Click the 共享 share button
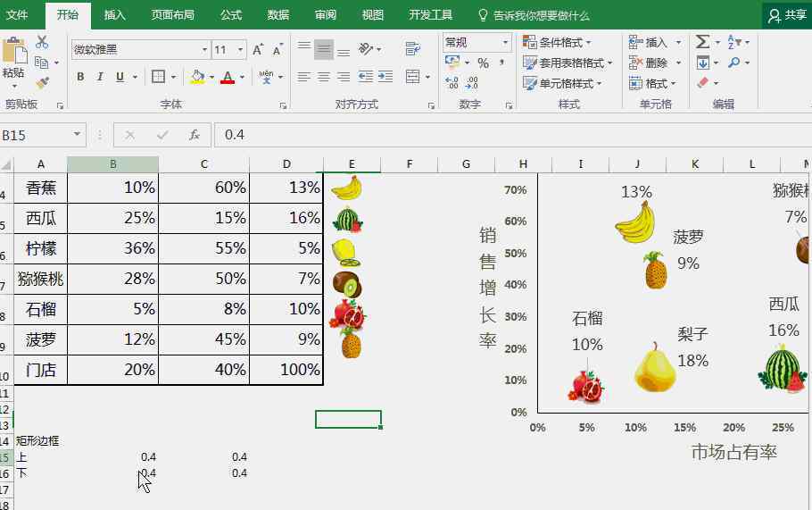The width and height of the screenshot is (812, 510). [x=788, y=15]
